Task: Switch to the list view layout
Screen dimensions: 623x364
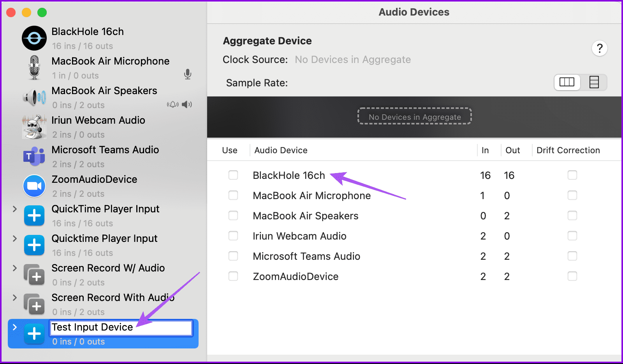Action: pos(594,82)
